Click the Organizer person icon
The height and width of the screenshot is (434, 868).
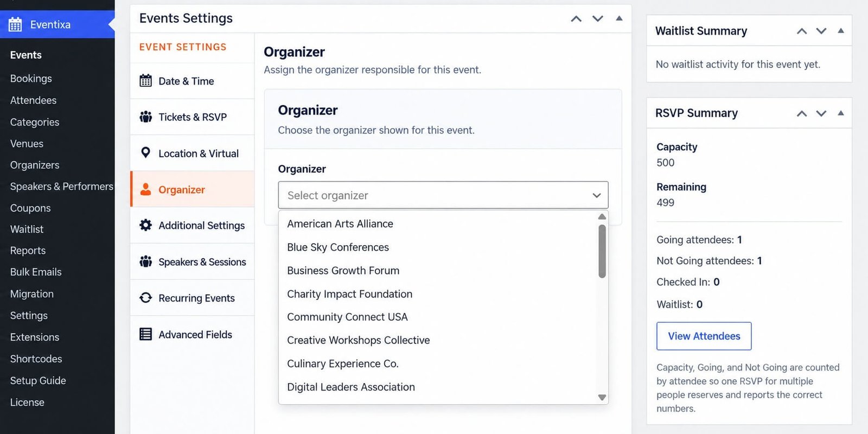pyautogui.click(x=145, y=189)
